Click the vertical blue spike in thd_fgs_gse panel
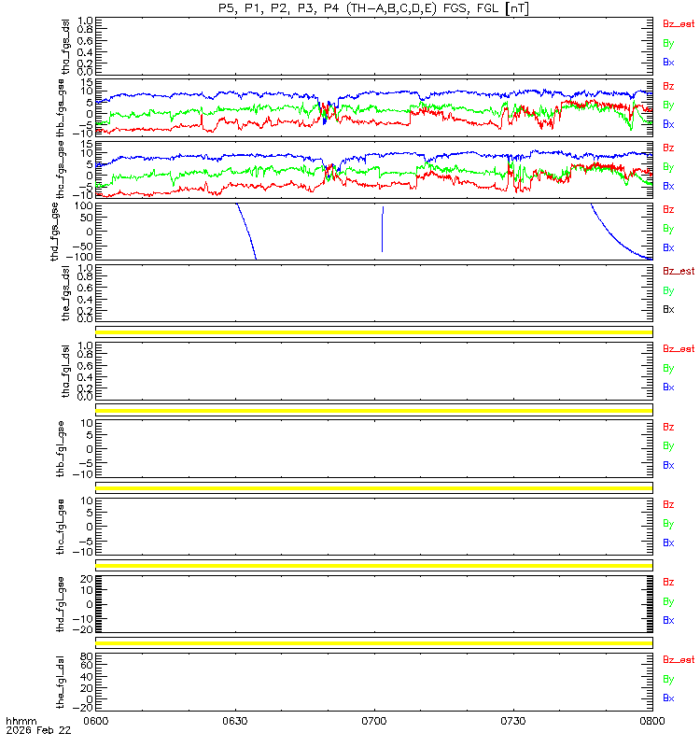 click(383, 229)
